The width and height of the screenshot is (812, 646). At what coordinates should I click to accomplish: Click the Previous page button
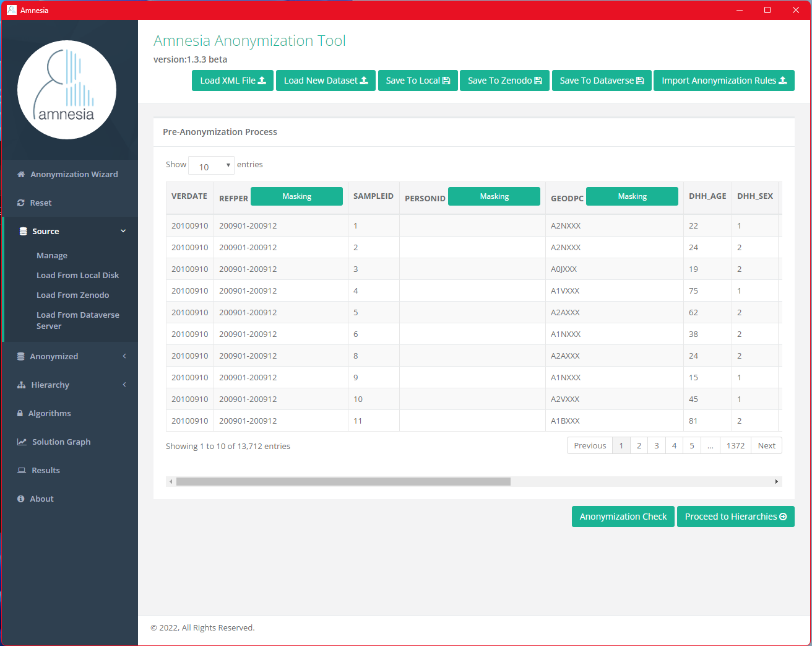(590, 446)
